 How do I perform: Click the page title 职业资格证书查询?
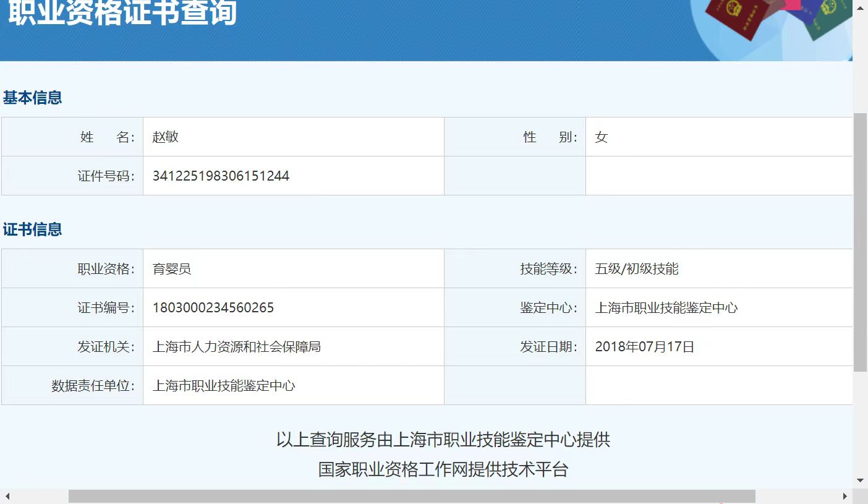coord(122,12)
